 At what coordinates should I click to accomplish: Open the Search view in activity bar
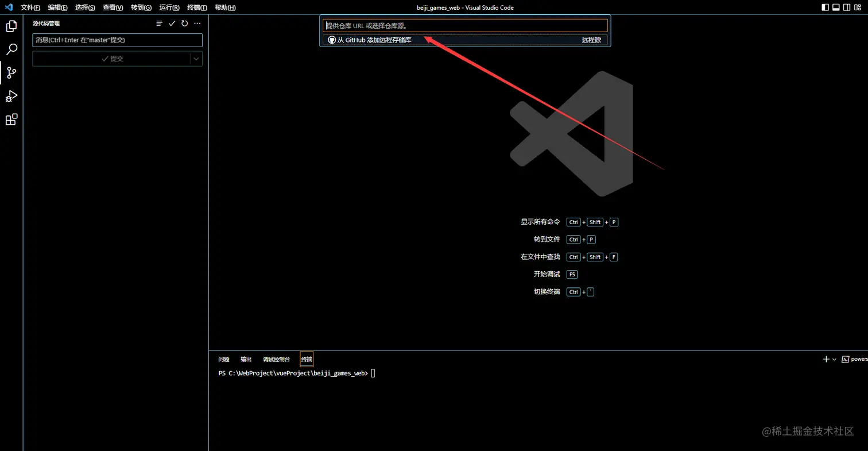point(11,49)
